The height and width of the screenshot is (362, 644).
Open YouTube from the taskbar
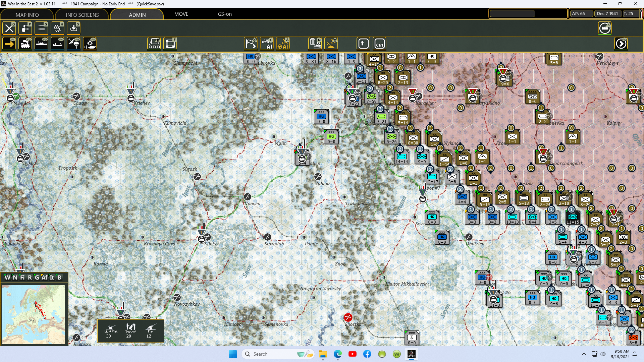tap(352, 354)
